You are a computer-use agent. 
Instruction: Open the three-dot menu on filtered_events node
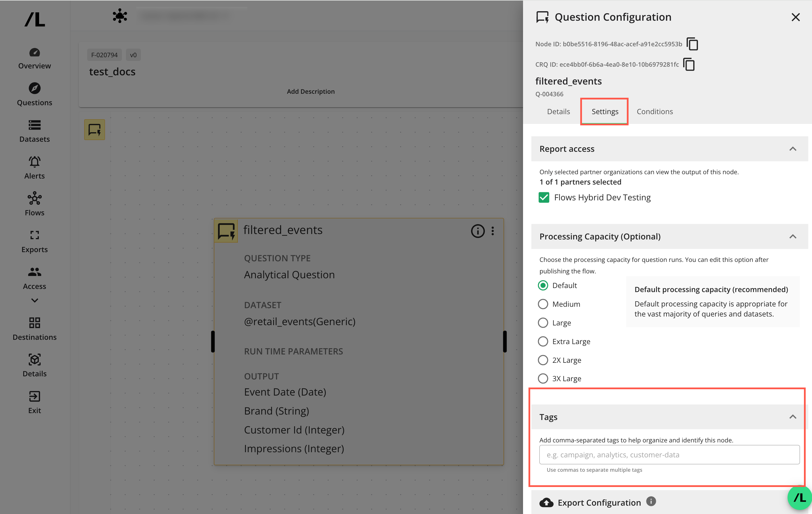click(x=493, y=231)
